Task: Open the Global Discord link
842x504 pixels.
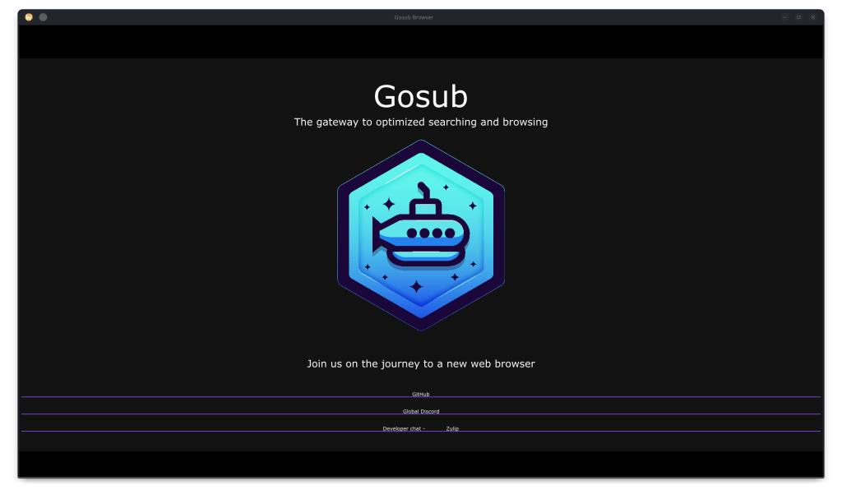Action: [x=420, y=411]
